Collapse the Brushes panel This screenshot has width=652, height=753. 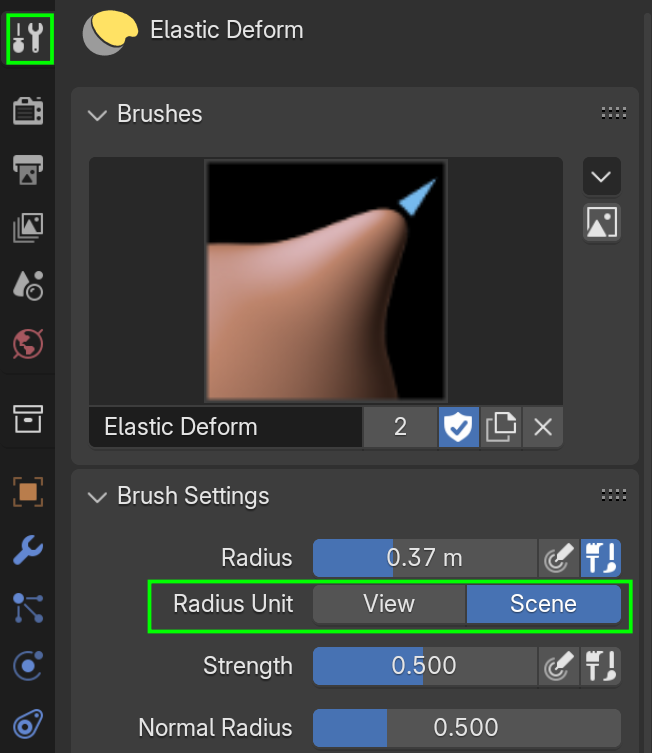97,115
